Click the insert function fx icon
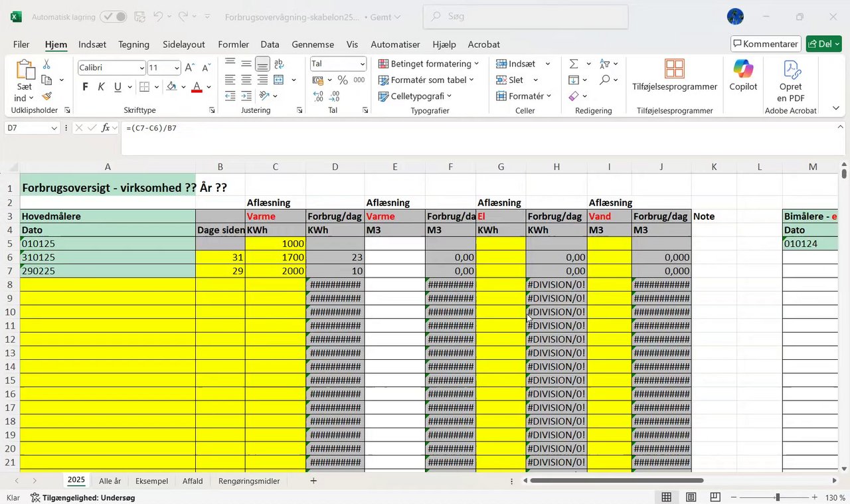Image resolution: width=850 pixels, height=504 pixels. (x=106, y=128)
